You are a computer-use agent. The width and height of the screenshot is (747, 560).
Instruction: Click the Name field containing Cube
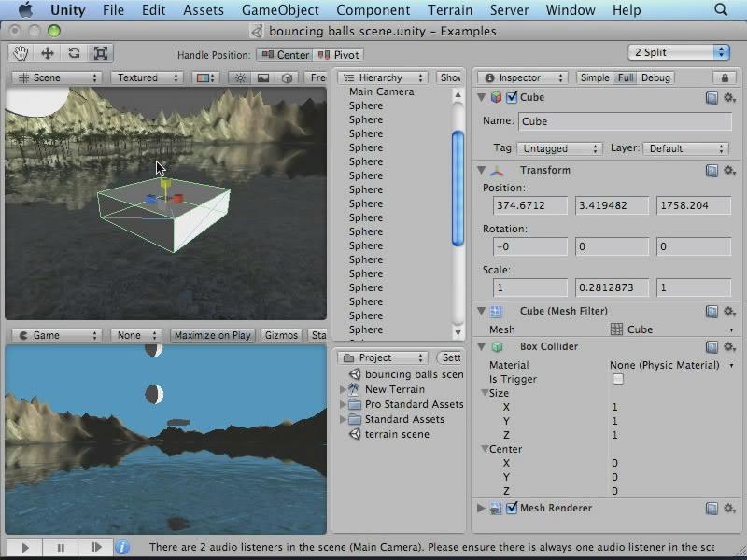625,121
